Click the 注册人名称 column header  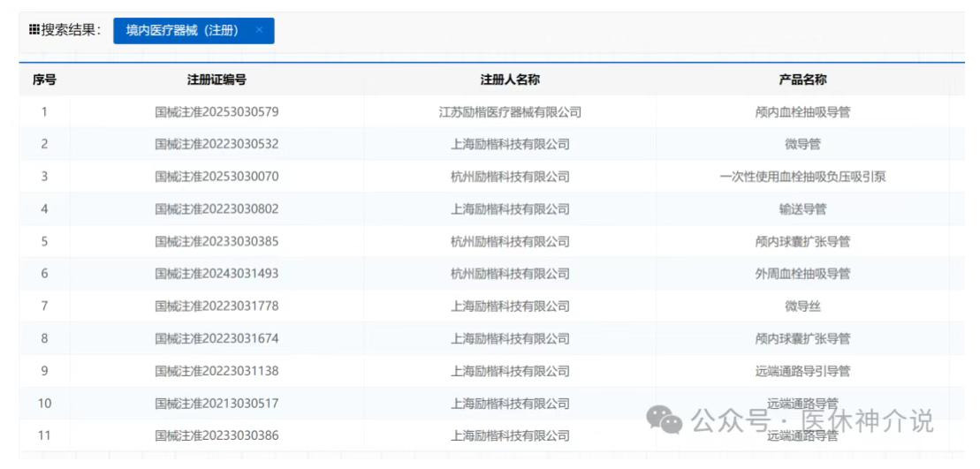point(510,80)
